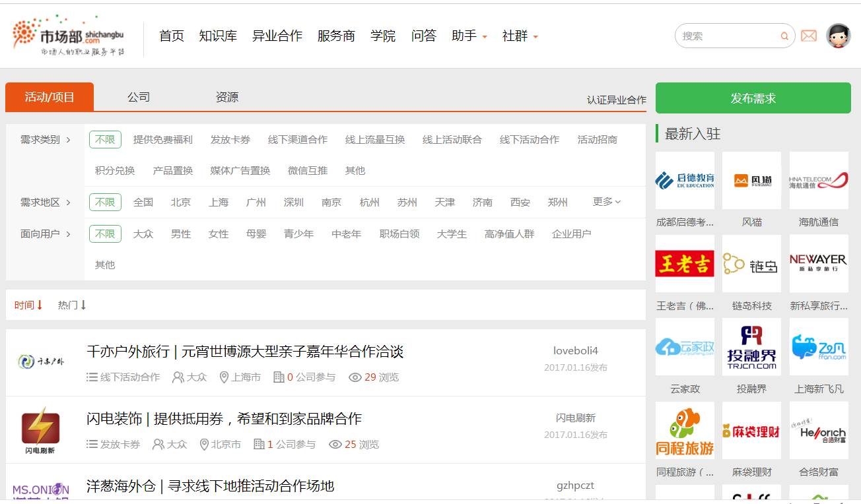Switch to the 公司 tab
The width and height of the screenshot is (861, 504).
click(139, 97)
